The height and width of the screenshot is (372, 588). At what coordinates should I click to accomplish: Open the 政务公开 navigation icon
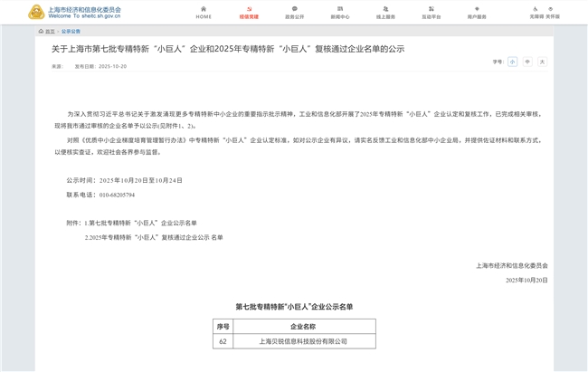pyautogui.click(x=295, y=10)
